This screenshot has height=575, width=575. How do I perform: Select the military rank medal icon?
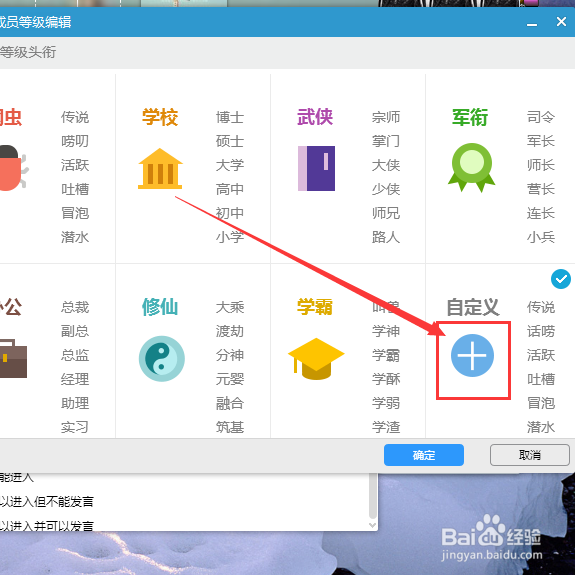(472, 167)
